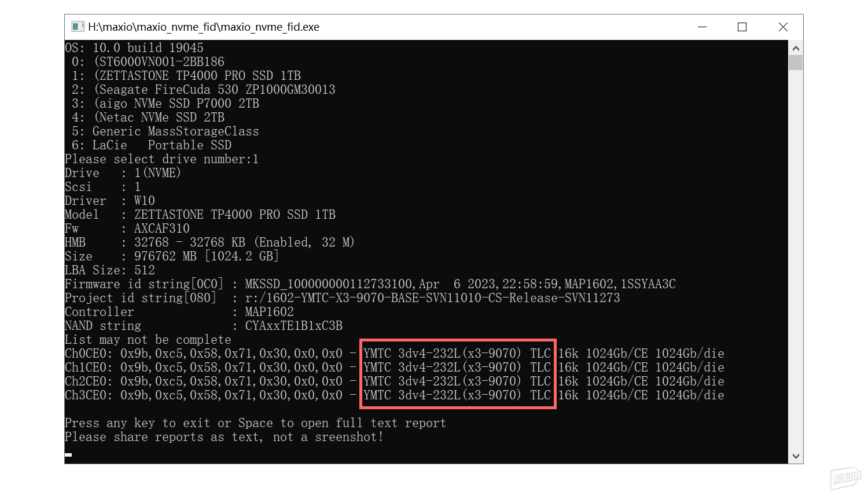Click drive entry 'Generic MassStorageClass'
The width and height of the screenshot is (868, 496).
click(x=175, y=131)
